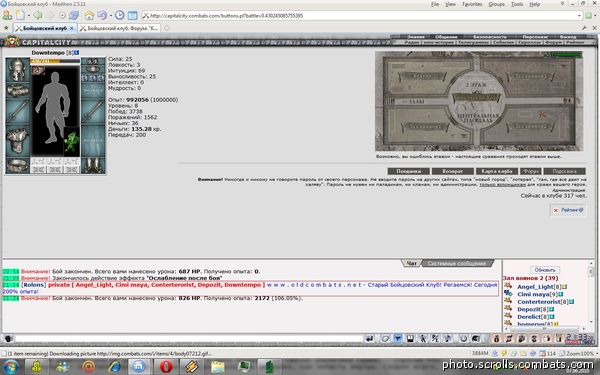The height and width of the screenshot is (375, 600).
Task: Toggle the favorites star sidebar button
Action: [x=6, y=28]
